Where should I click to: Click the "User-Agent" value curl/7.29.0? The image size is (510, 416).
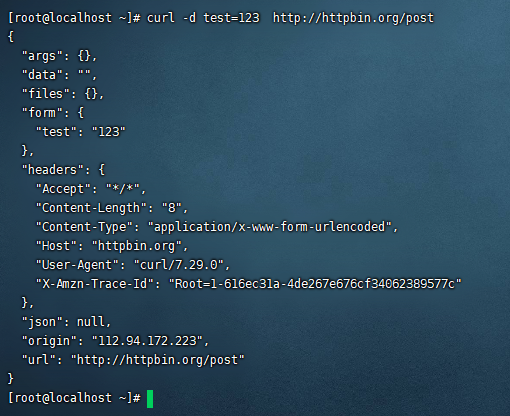(x=179, y=265)
